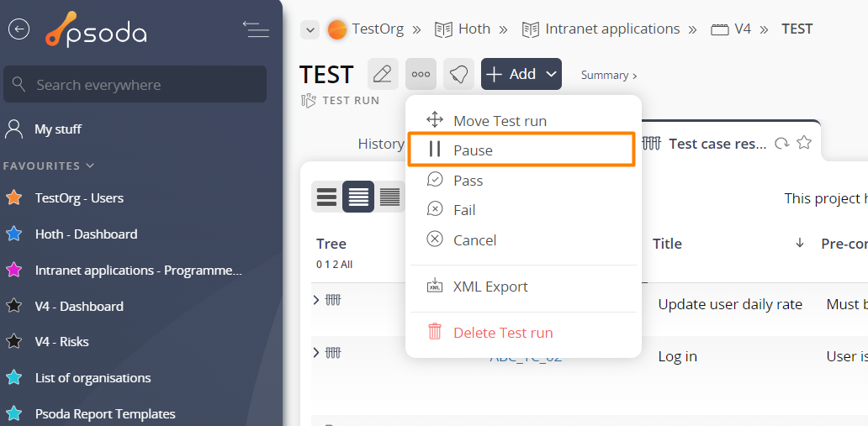The width and height of the screenshot is (868, 426).
Task: Click the Search everywhere field
Action: (135, 85)
